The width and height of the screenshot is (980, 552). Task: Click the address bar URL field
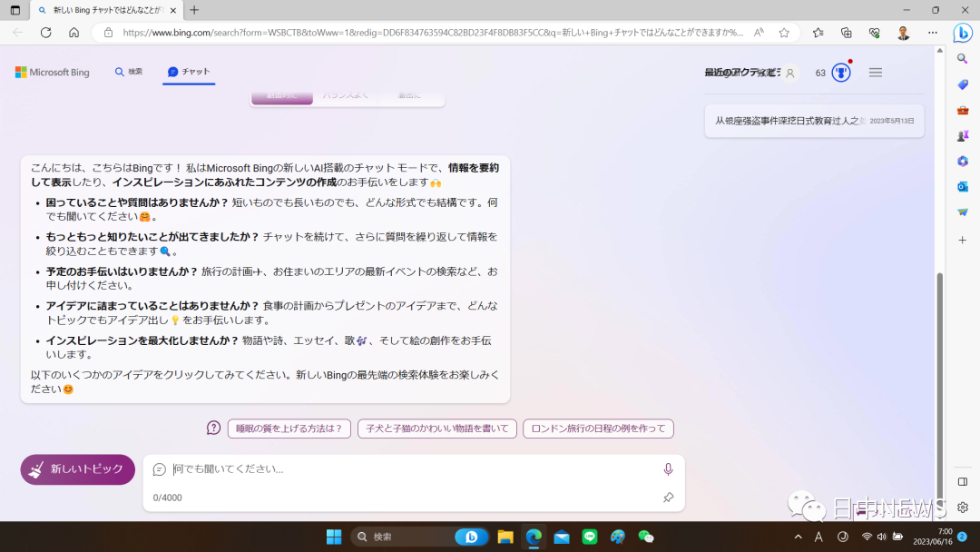[433, 33]
